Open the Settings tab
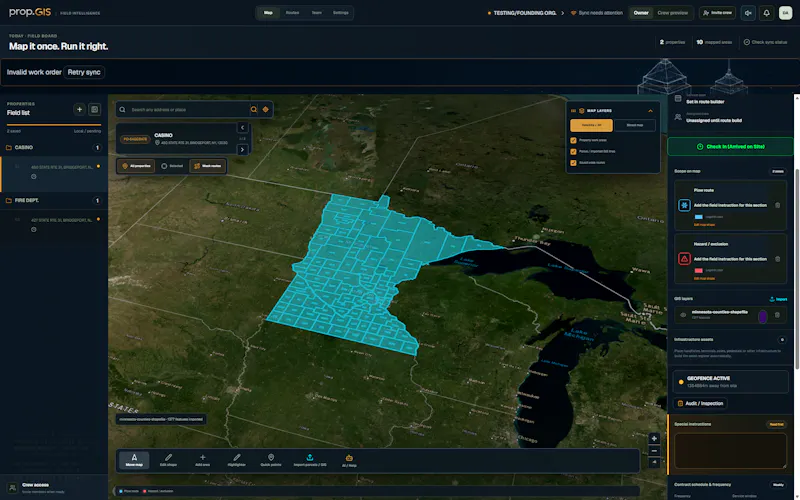The image size is (800, 500). (x=340, y=13)
